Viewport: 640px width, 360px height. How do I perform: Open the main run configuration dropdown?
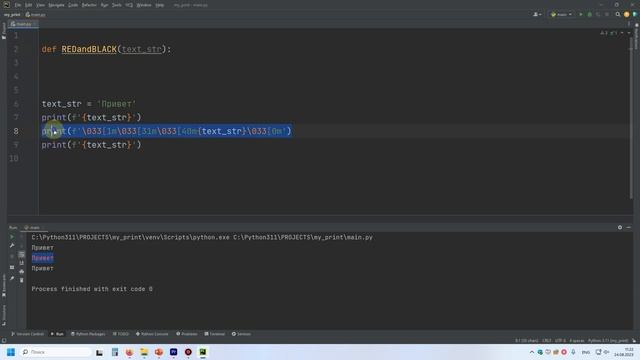coord(561,14)
